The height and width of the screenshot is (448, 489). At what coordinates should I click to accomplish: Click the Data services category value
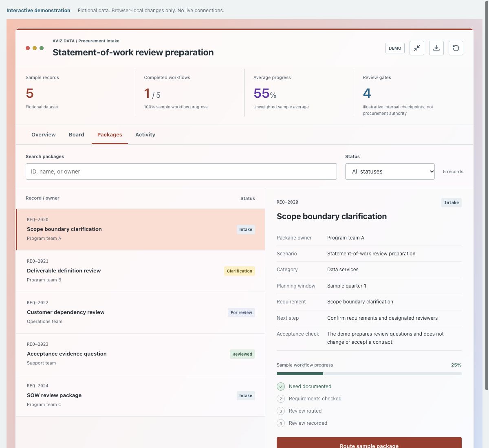point(343,270)
